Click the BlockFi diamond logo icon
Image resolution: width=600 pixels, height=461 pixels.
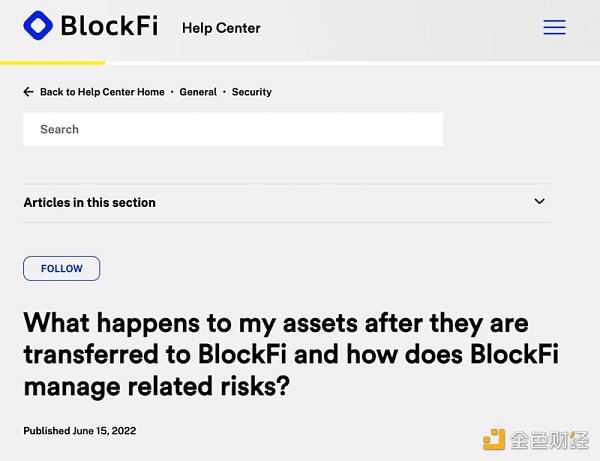click(38, 25)
